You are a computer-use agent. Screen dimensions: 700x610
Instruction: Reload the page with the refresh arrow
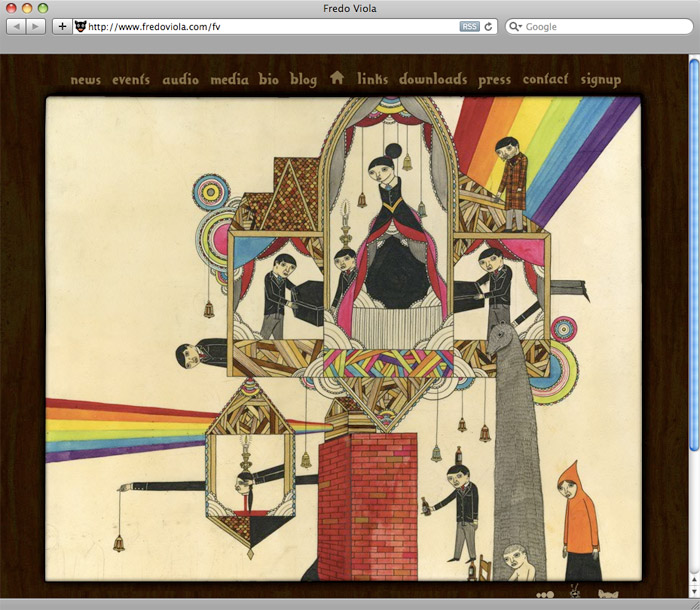click(488, 26)
